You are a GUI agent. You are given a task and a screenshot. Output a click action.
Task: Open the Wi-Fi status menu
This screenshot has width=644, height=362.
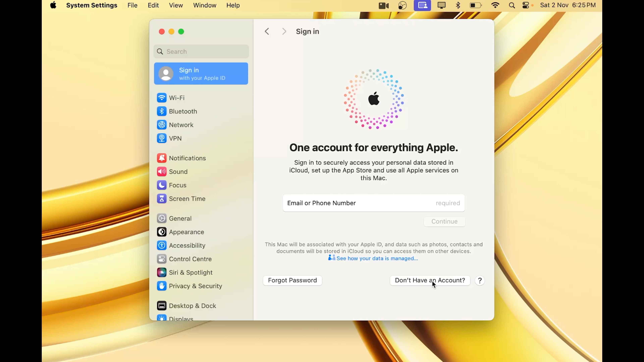tap(495, 5)
